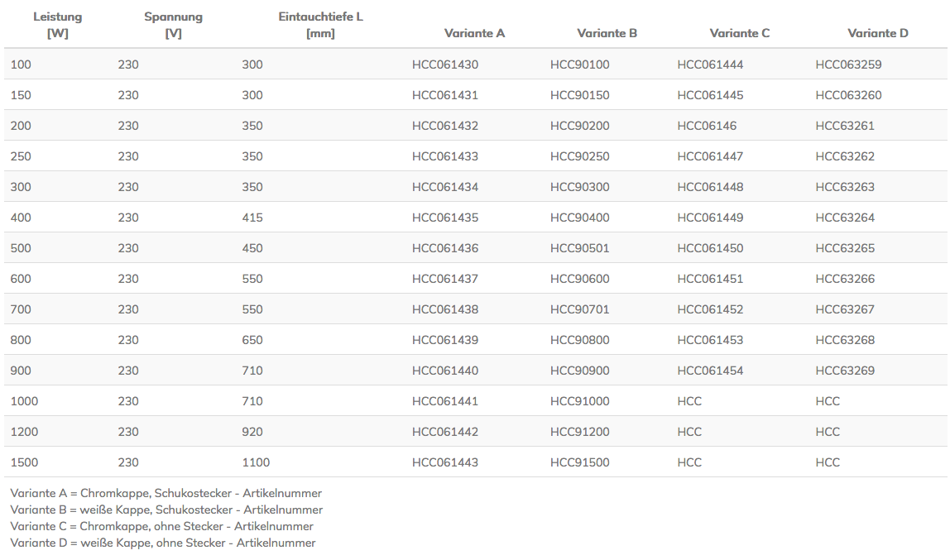Select article number HCC061447
Image resolution: width=950 pixels, height=560 pixels.
coord(710,156)
